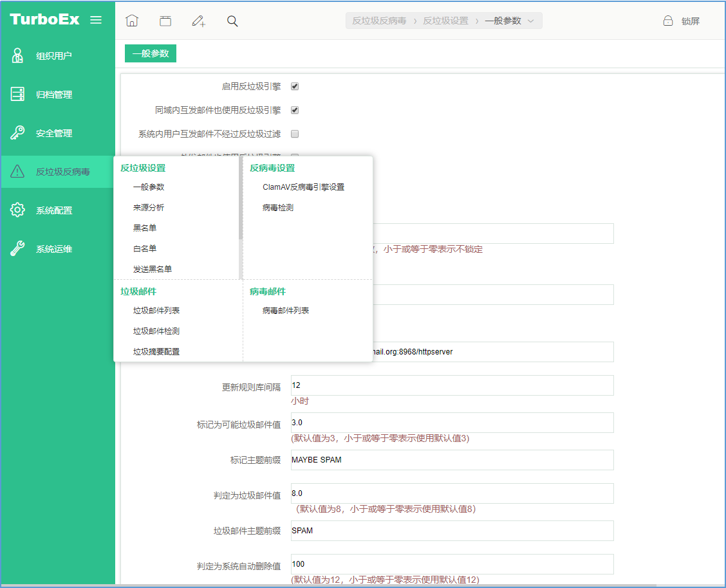The image size is (726, 588).
Task: Toggle the hamburger menu beside TurboEx logo
Action: click(x=96, y=20)
